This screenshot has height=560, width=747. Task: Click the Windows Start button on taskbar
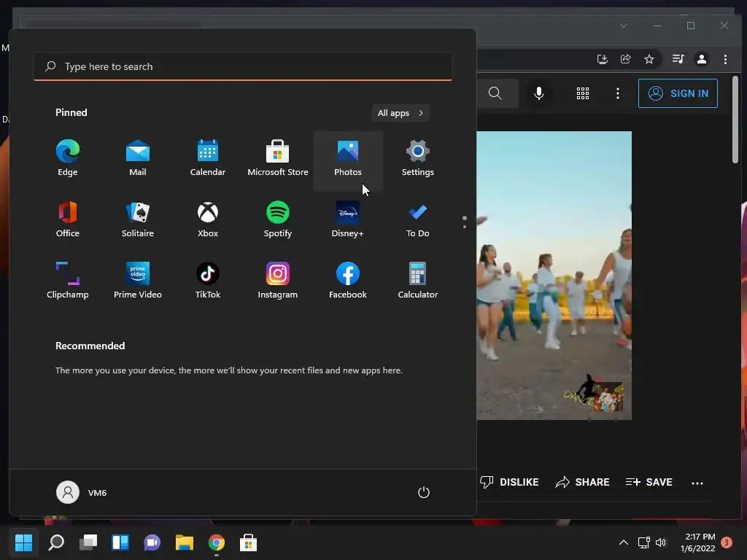click(x=23, y=542)
